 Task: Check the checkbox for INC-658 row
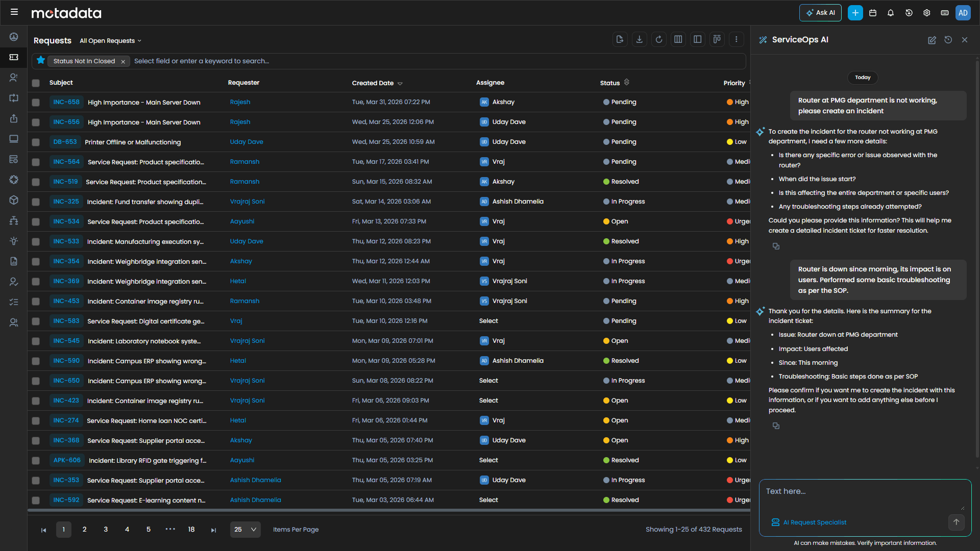click(x=36, y=103)
